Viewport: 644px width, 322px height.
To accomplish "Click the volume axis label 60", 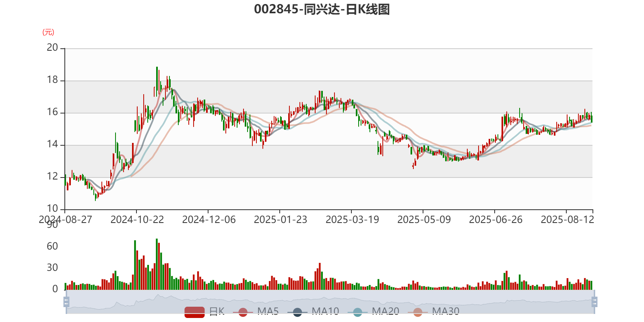I will 52,246.
